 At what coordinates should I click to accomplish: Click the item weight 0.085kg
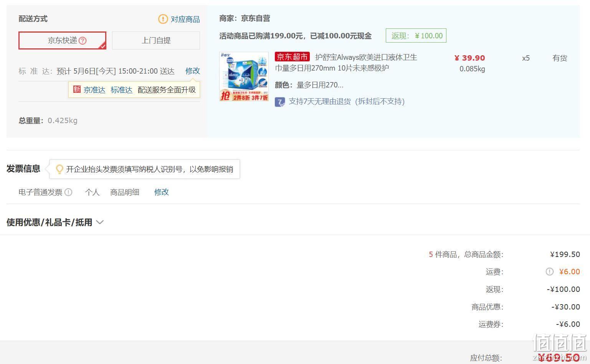472,69
